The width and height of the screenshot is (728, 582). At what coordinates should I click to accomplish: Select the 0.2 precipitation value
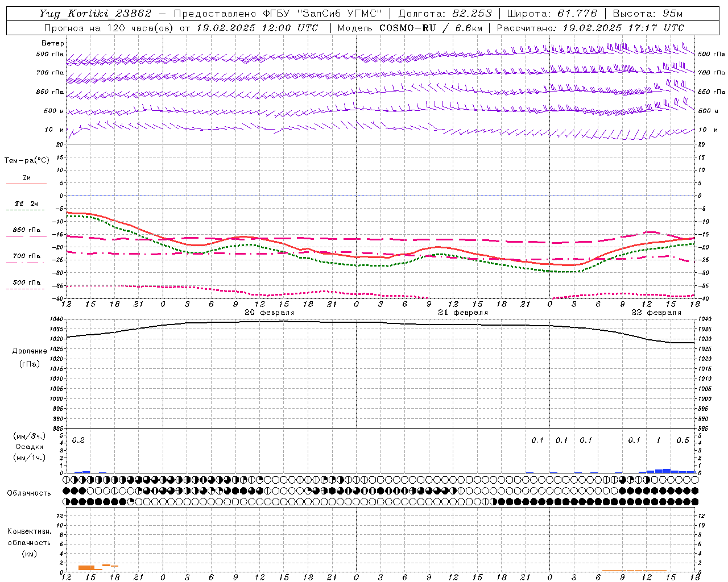pos(78,440)
